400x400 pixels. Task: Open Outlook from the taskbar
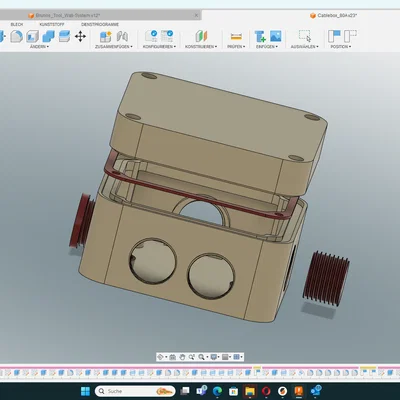pos(315,391)
